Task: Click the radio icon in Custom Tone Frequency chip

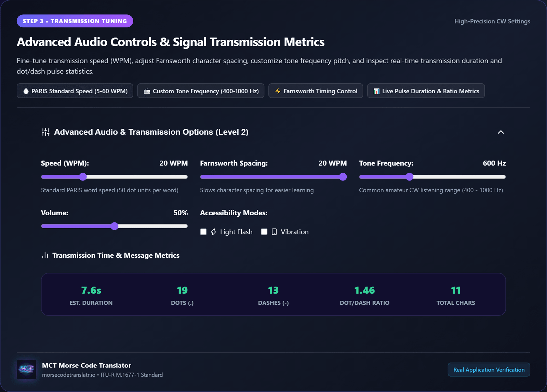Action: point(147,91)
